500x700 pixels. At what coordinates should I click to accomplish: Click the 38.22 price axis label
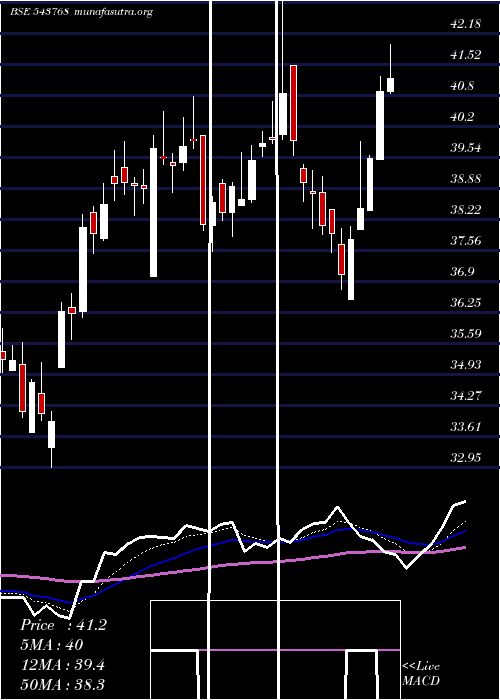tap(466, 210)
